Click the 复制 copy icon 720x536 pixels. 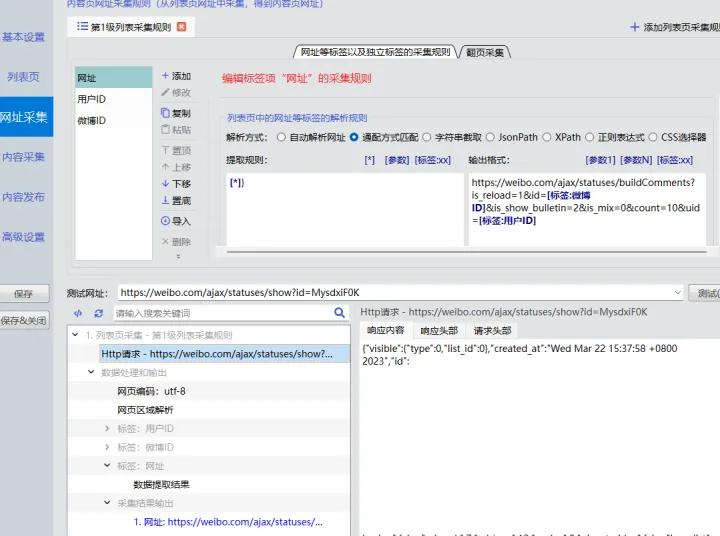[x=165, y=113]
